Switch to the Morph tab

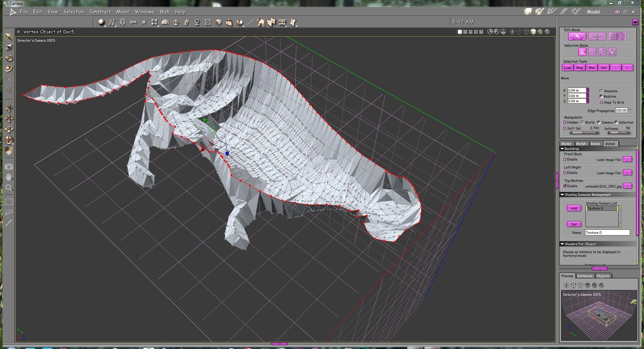pos(581,144)
